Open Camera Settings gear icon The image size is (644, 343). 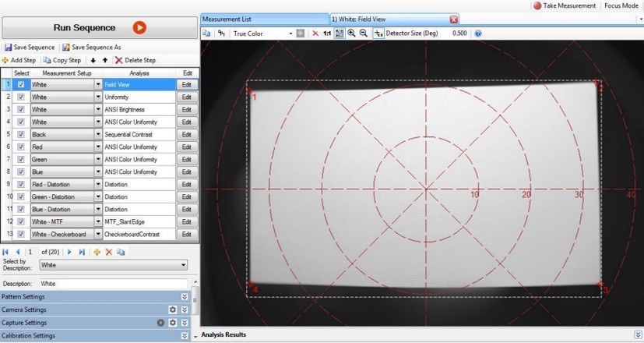tap(173, 309)
